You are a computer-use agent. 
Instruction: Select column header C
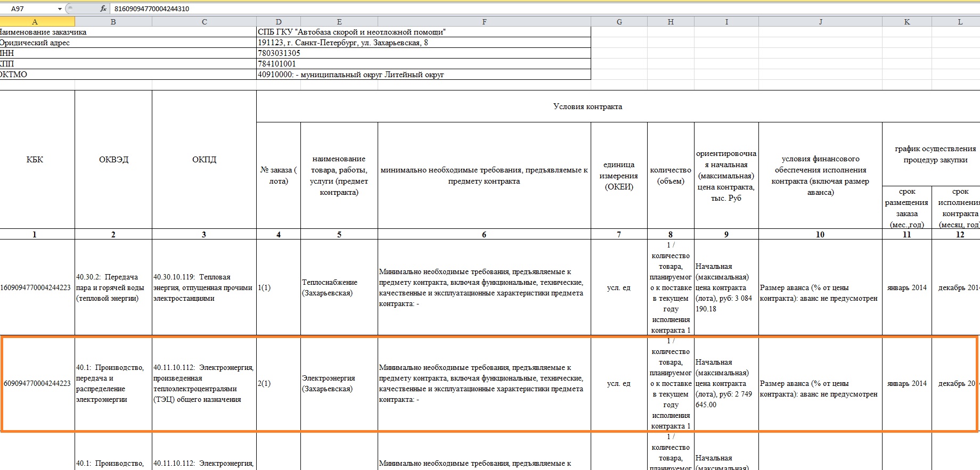click(205, 22)
